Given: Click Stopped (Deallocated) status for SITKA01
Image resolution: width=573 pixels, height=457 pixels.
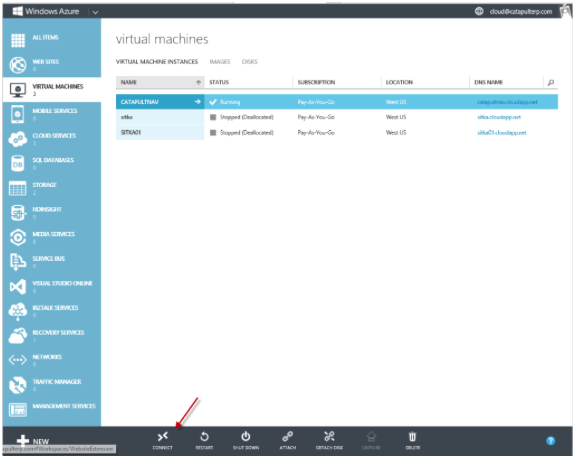Looking at the screenshot, I should [x=247, y=132].
